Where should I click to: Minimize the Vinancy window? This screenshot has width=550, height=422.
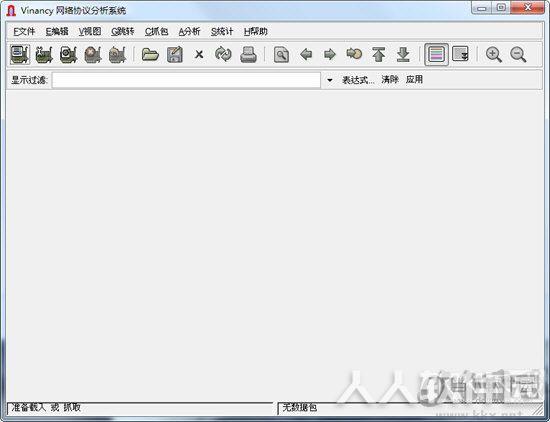pos(482,8)
